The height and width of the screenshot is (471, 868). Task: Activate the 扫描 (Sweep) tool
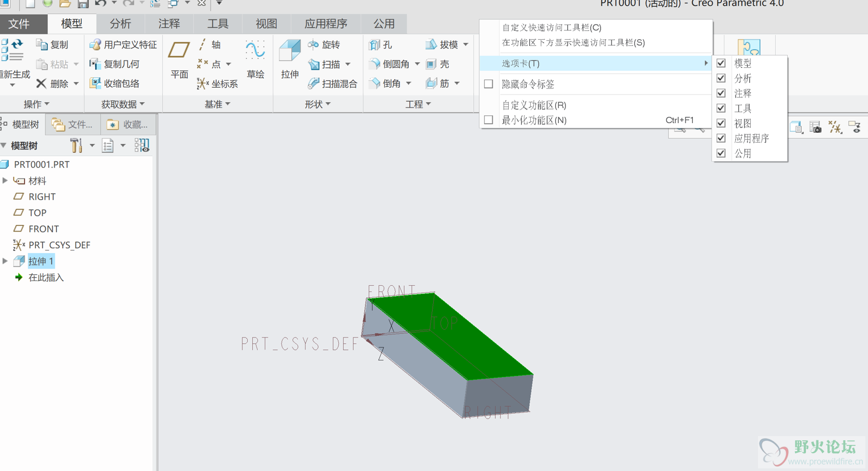click(324, 64)
